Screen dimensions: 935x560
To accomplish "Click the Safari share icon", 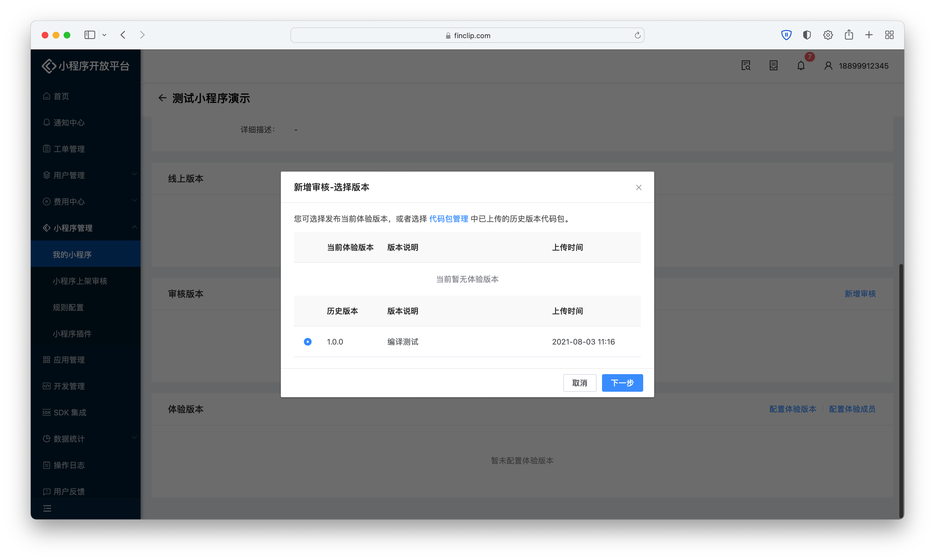I will (849, 35).
